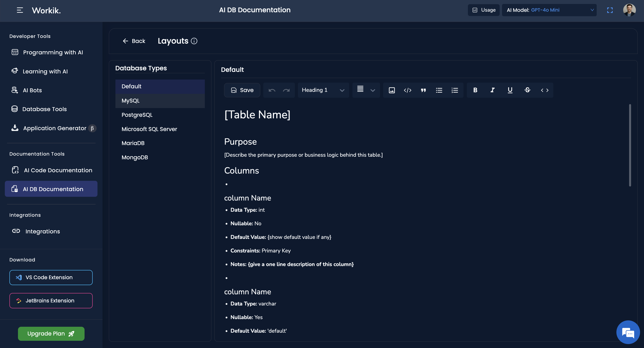The height and width of the screenshot is (348, 644).
Task: Toggle italic formatting
Action: pos(492,90)
